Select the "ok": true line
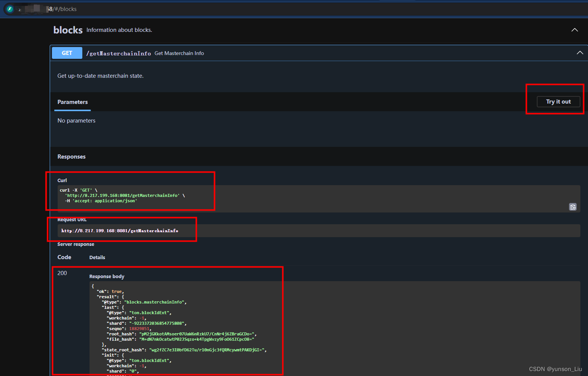The image size is (588, 376). [x=110, y=291]
